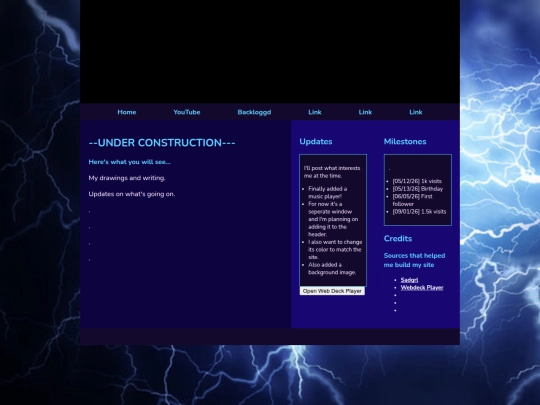
Task: Select the '1k visits' milestone entry
Action: click(x=417, y=181)
